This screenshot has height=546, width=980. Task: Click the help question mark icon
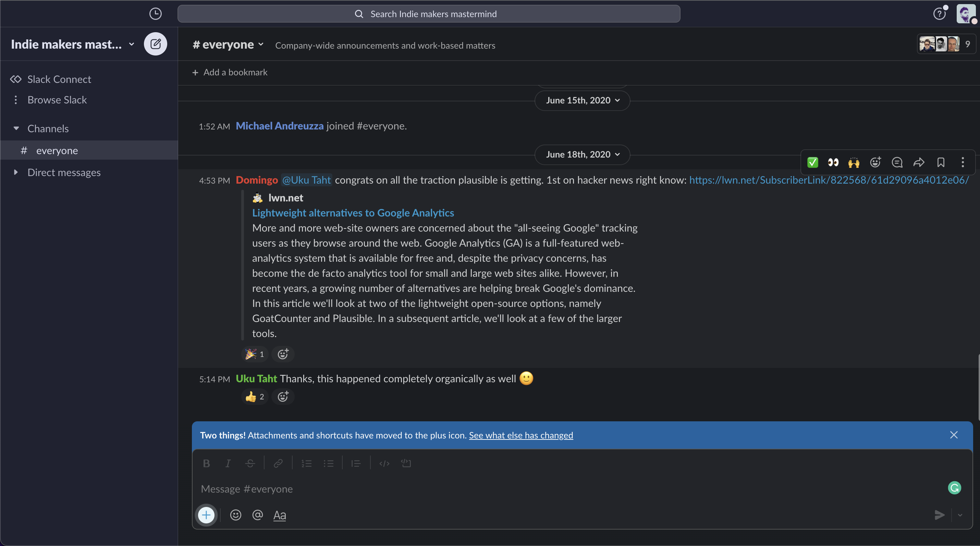(939, 14)
